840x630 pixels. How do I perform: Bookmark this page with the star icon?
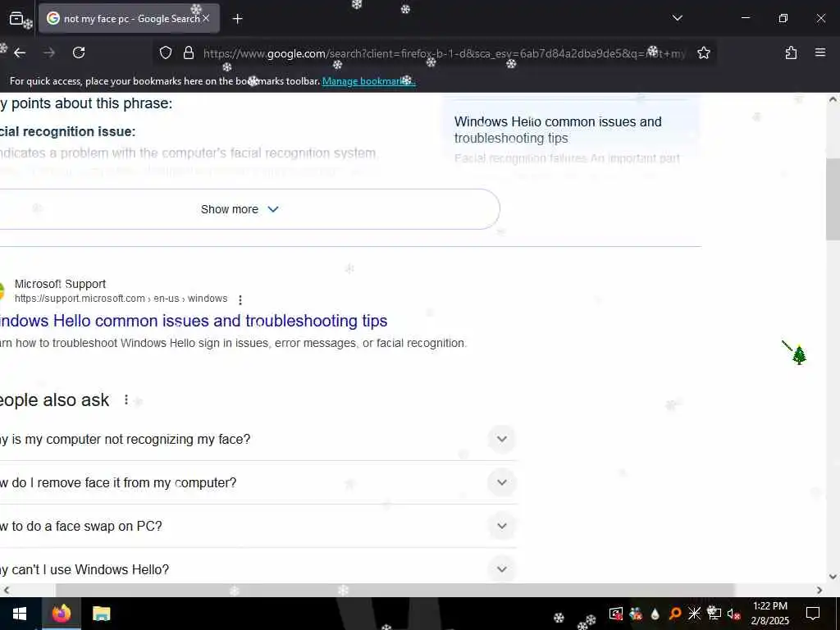click(x=703, y=52)
